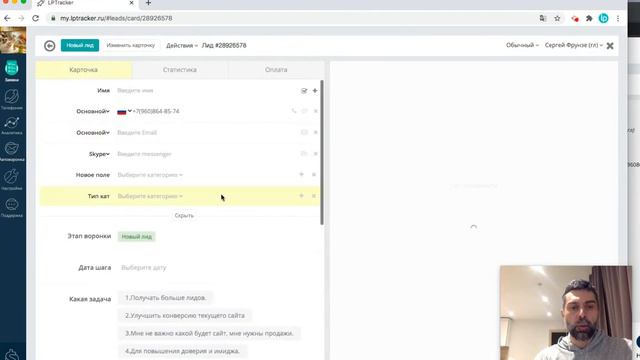
Task: Click the message icon in the phone row
Action: (x=304, y=111)
